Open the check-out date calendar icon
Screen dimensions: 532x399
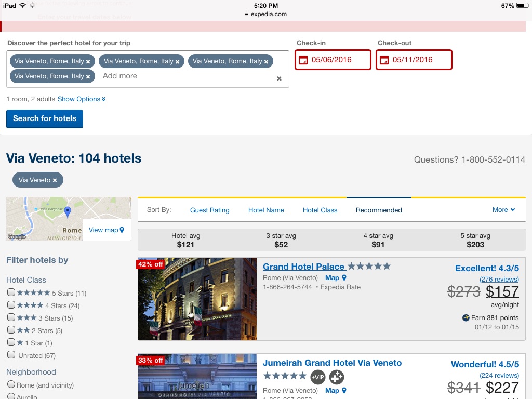384,60
